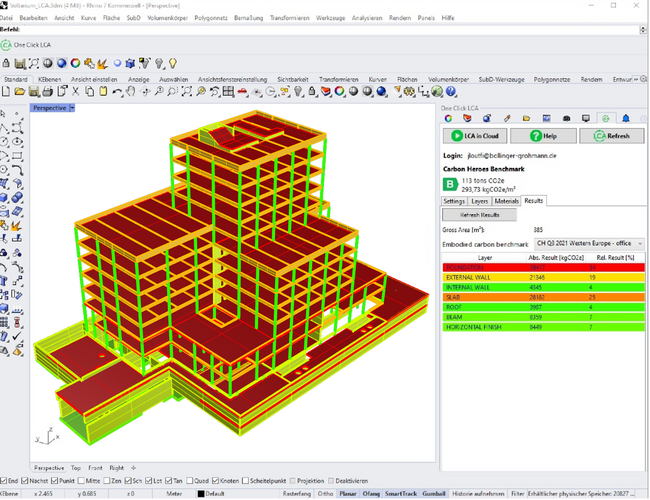This screenshot has width=650, height=500.
Task: Toggle Gumball in the status bar
Action: coord(434,494)
